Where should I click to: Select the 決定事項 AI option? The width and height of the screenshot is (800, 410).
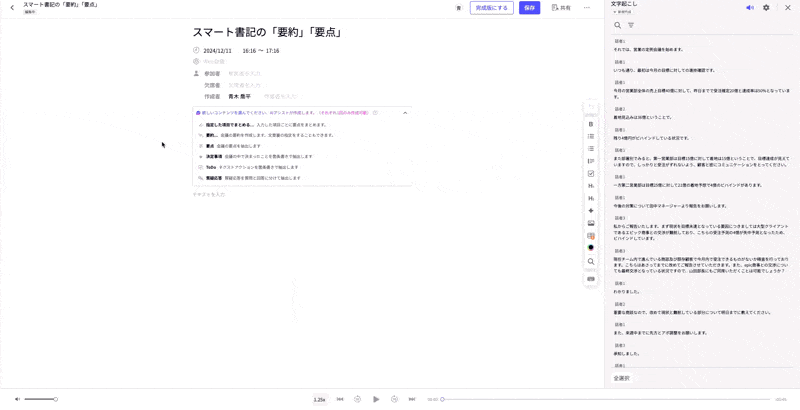coord(213,156)
